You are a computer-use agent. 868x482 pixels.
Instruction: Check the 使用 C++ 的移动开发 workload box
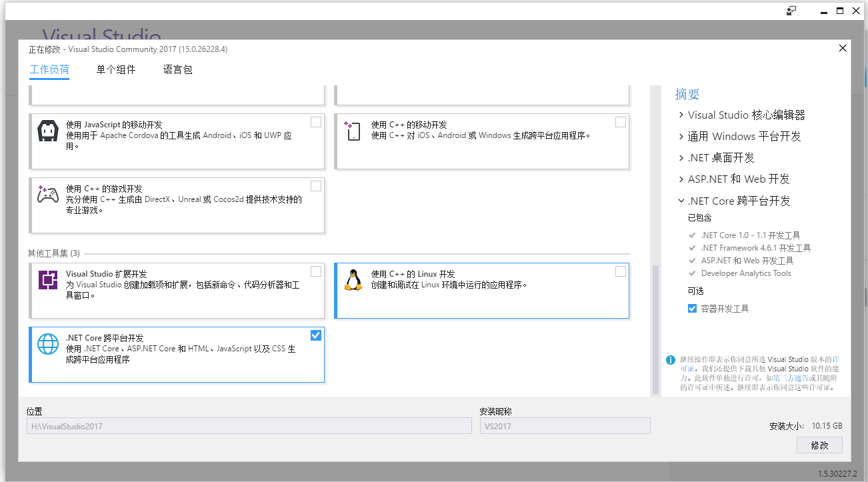pos(621,122)
